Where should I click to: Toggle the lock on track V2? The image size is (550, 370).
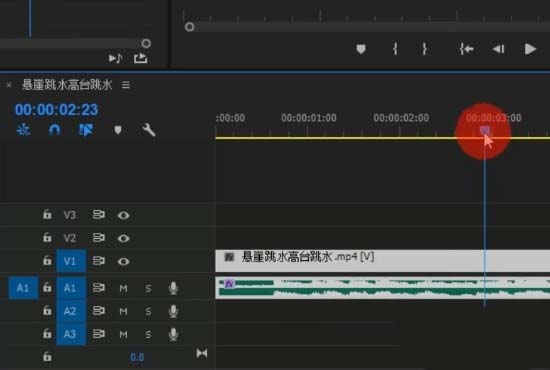click(x=47, y=237)
